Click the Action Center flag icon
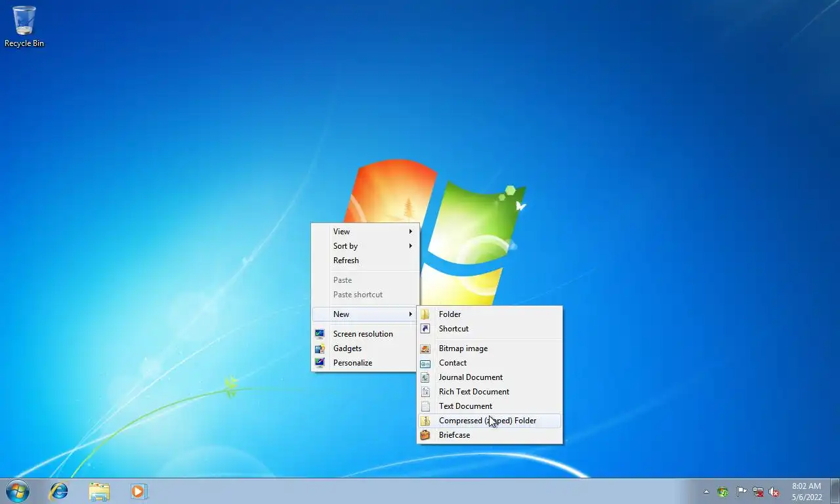This screenshot has height=504, width=840. 741,492
